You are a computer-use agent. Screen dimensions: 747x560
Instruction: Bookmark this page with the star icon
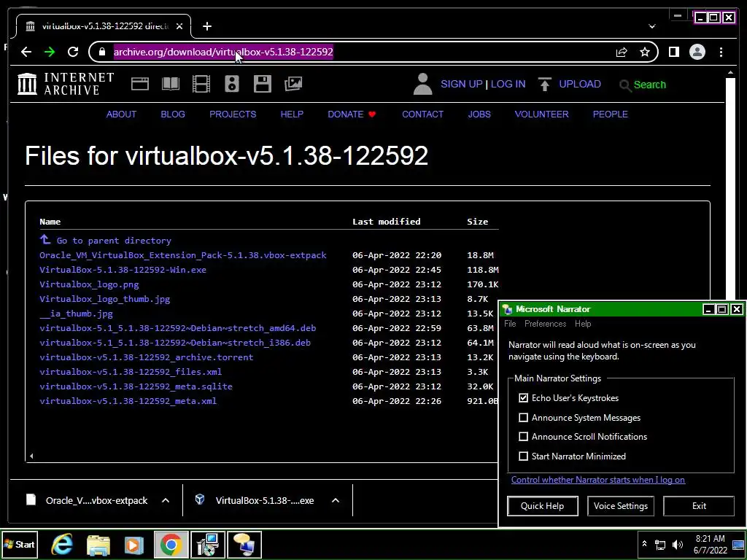pyautogui.click(x=645, y=52)
